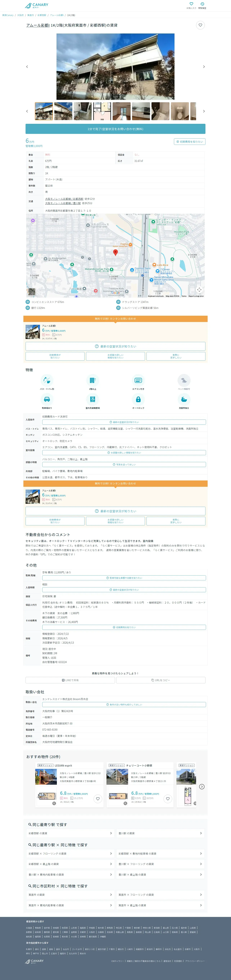
Task: Open 箕面市 × 最上階 の賃貸
Action: click(160, 905)
